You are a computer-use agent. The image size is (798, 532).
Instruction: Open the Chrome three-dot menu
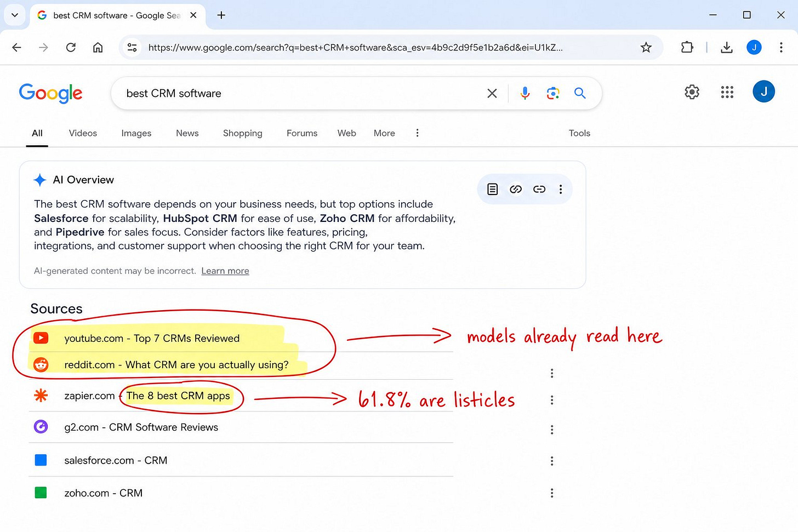(x=781, y=48)
